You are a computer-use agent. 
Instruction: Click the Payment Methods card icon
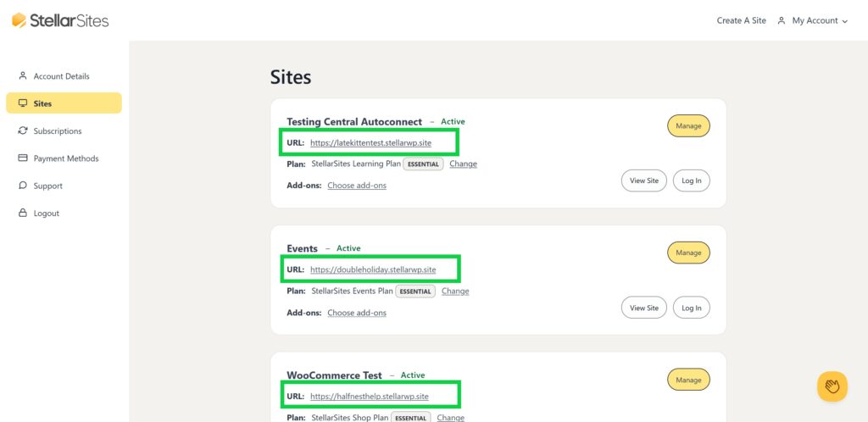tap(23, 158)
